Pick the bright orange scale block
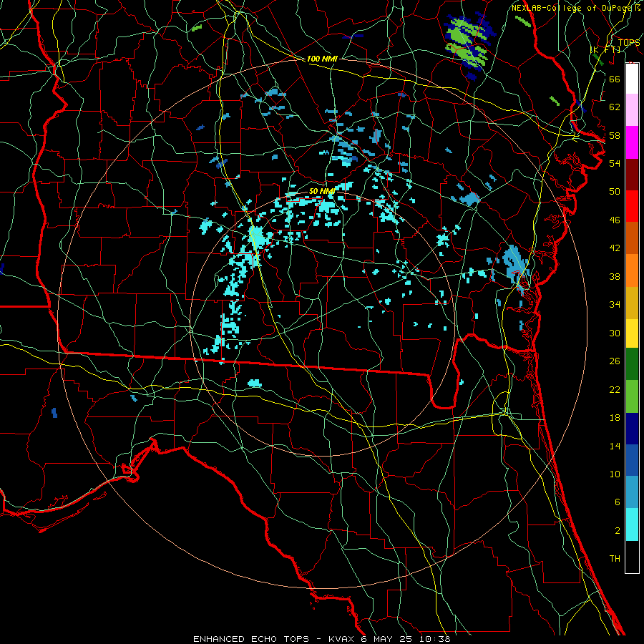 pyautogui.click(x=632, y=270)
